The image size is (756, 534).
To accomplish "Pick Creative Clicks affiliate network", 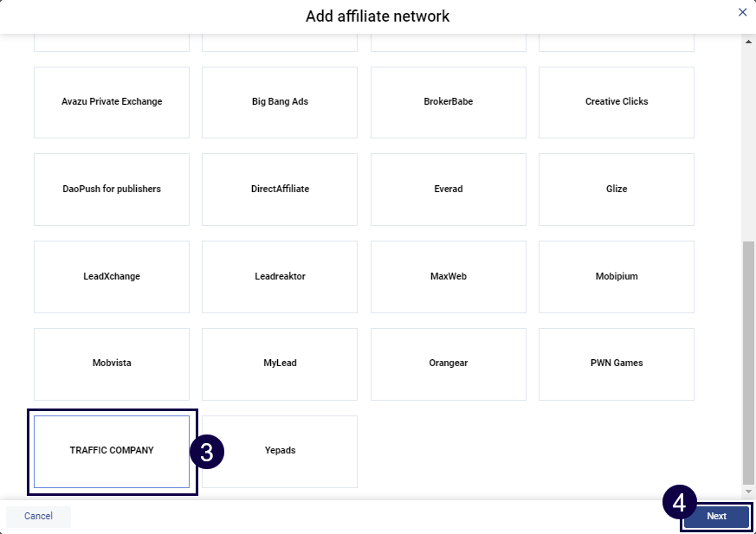I will pyautogui.click(x=617, y=102).
